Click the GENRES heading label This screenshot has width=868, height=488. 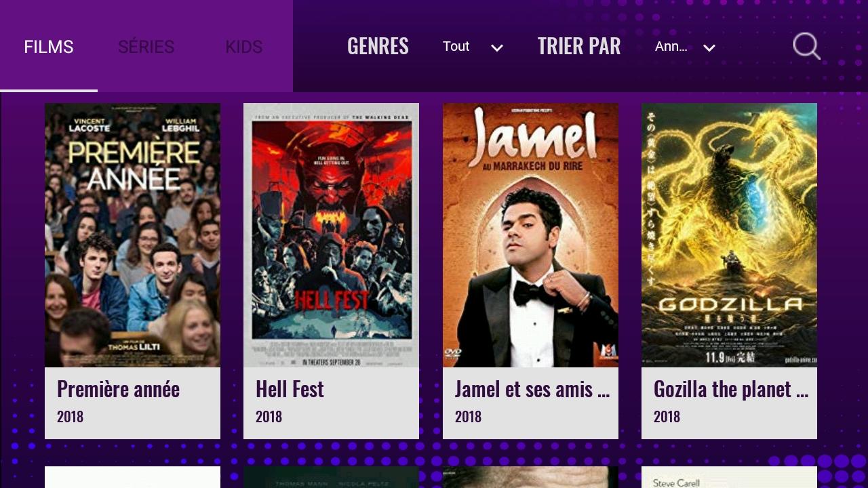point(378,46)
